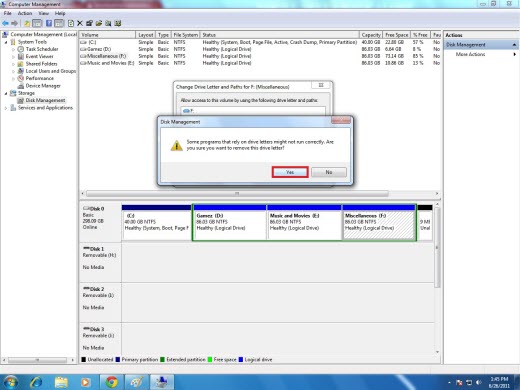Expand the Task Scheduler tree node
Viewport: 520px width, 390px height.
click(14, 49)
